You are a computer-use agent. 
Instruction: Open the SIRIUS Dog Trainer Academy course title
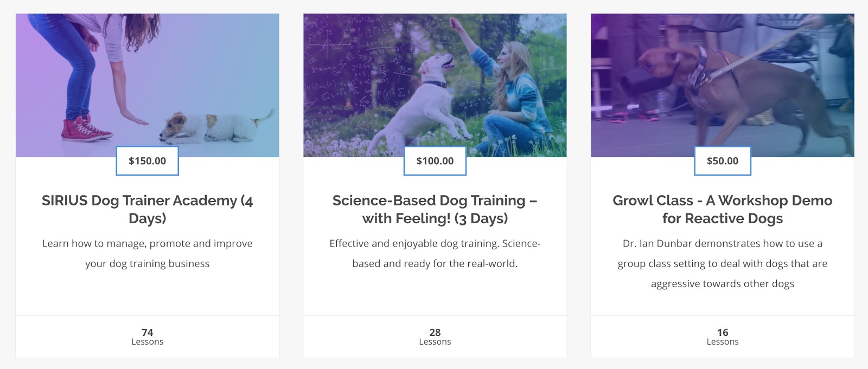(147, 209)
